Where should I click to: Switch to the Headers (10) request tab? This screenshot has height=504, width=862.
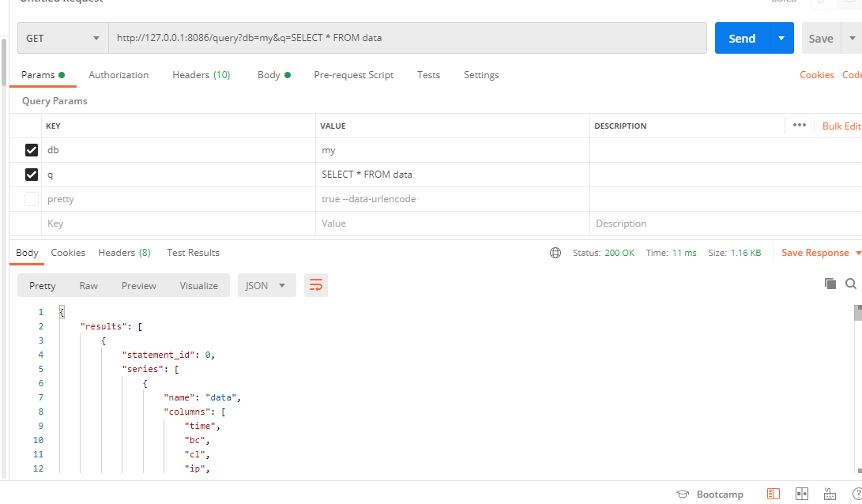point(201,74)
